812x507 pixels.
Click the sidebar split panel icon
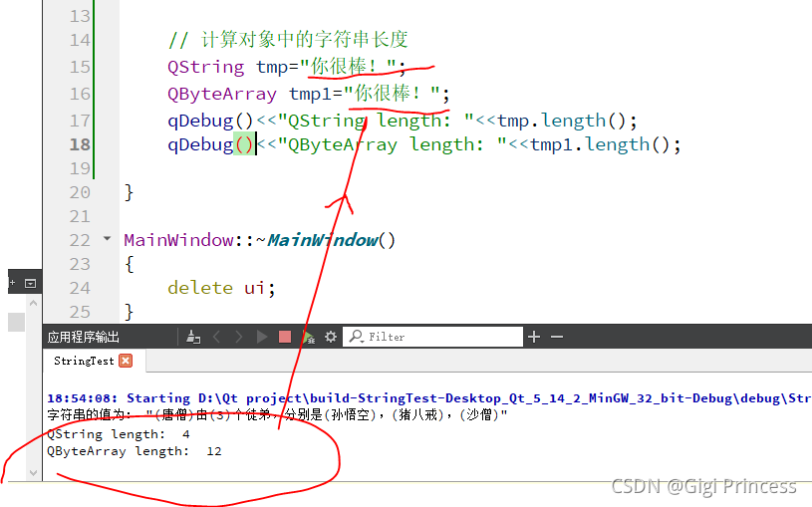click(x=31, y=283)
